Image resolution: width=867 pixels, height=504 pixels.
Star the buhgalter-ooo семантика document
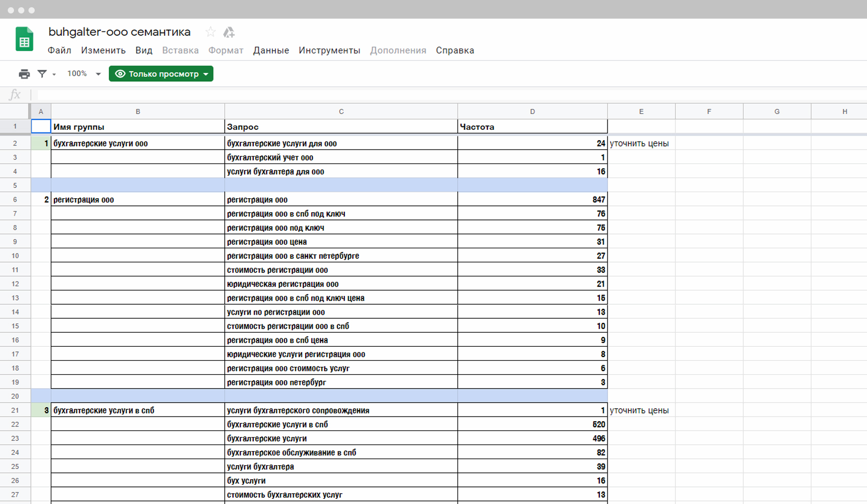point(210,32)
